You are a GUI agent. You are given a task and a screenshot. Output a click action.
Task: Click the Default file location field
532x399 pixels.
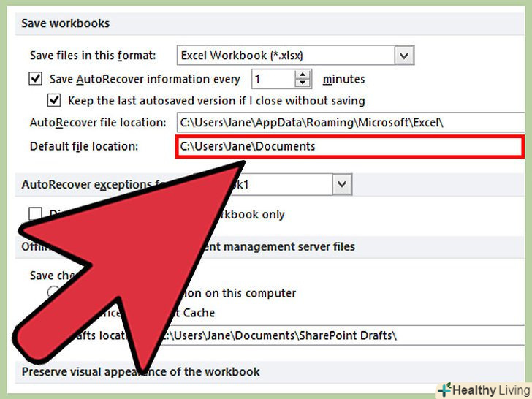349,147
